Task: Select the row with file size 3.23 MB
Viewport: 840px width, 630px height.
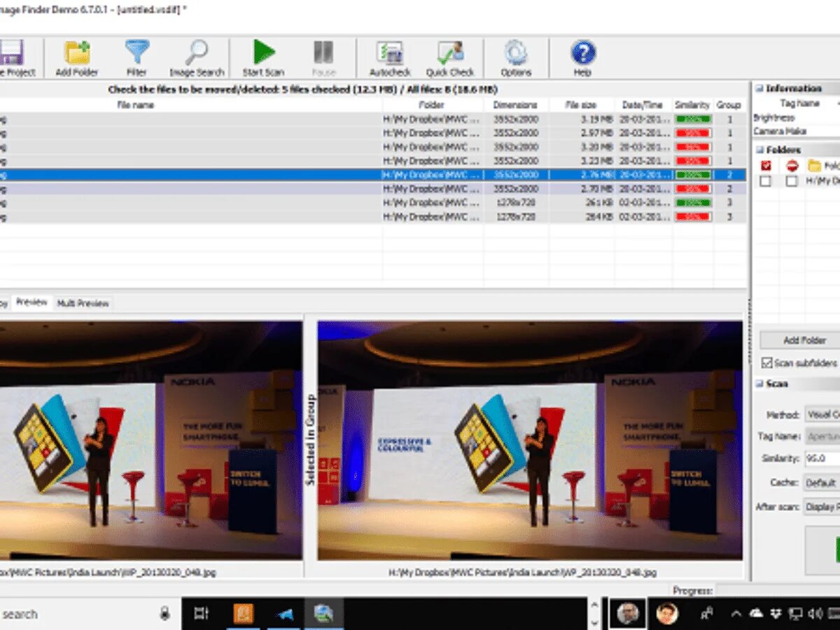Action: pyautogui.click(x=373, y=161)
